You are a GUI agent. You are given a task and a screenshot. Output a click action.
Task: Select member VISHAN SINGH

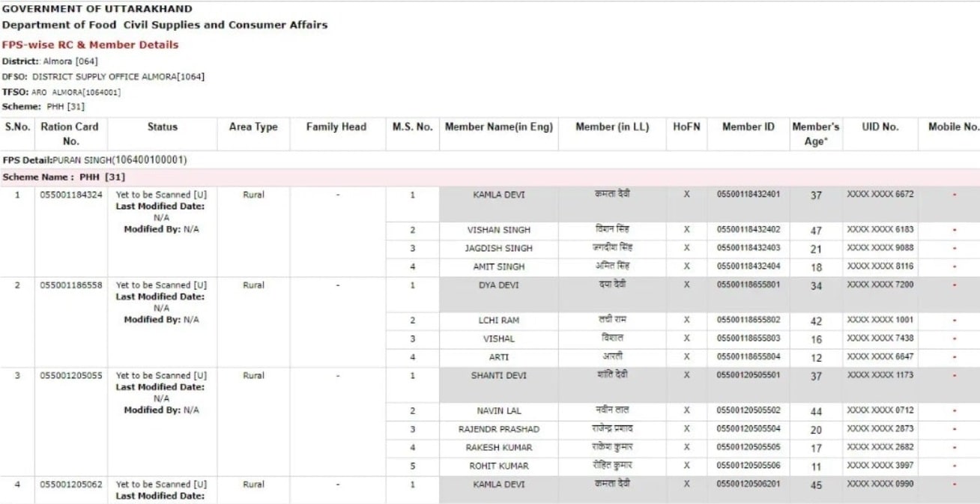(498, 230)
